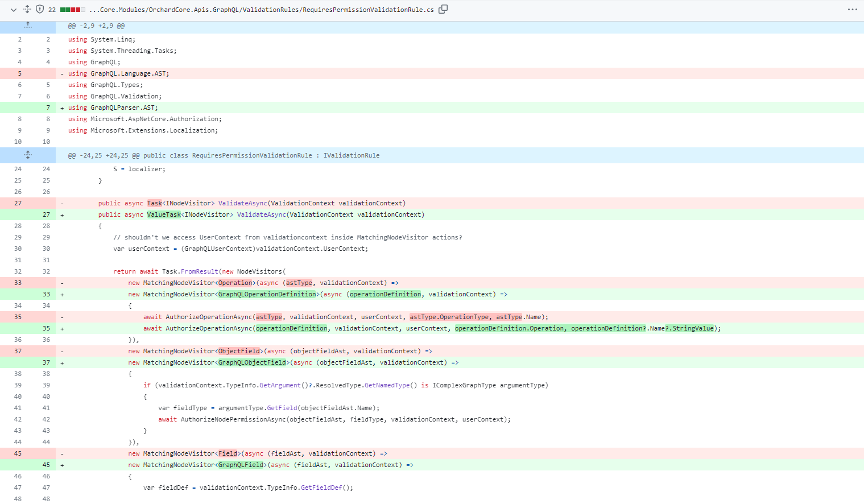Click highlighted 'Field' in removed line 45

[x=228, y=453]
